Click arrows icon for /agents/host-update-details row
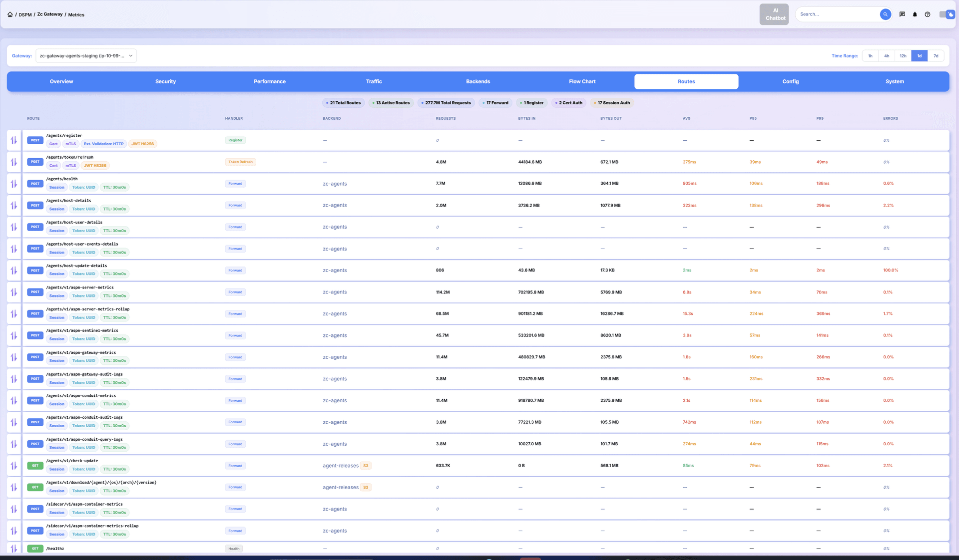This screenshot has width=959, height=560. click(14, 271)
